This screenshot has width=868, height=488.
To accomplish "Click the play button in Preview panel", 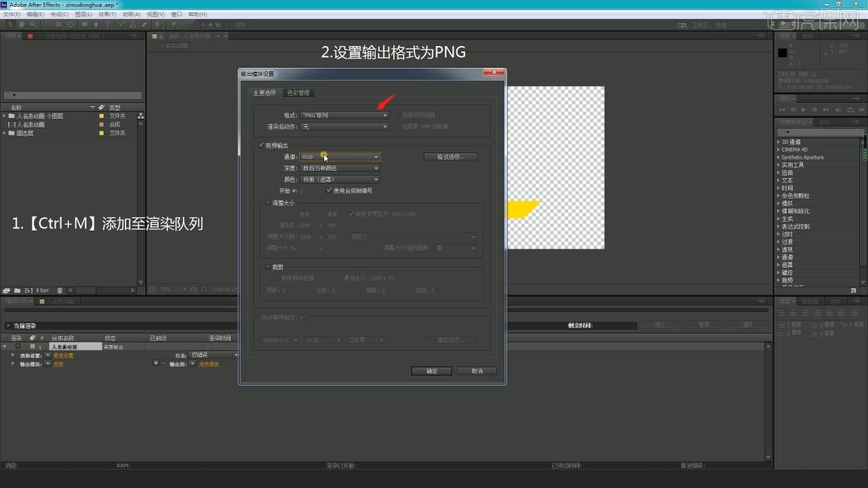I will point(804,109).
